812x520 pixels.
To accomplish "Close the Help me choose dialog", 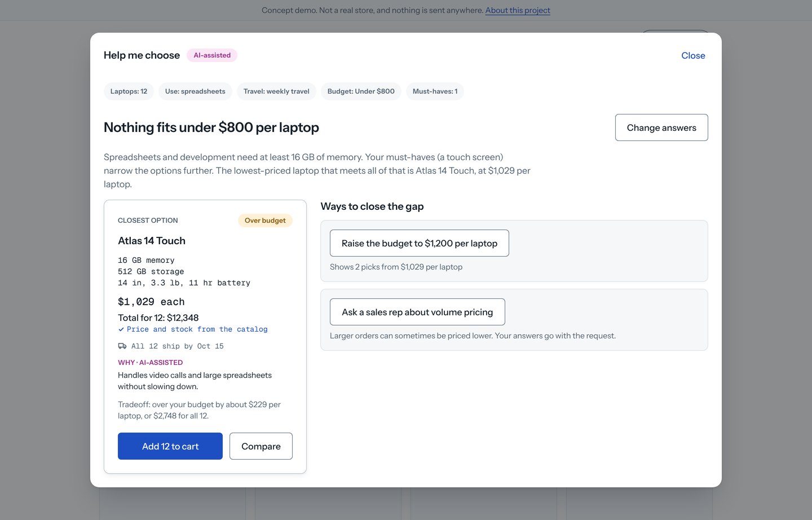I will pos(693,55).
